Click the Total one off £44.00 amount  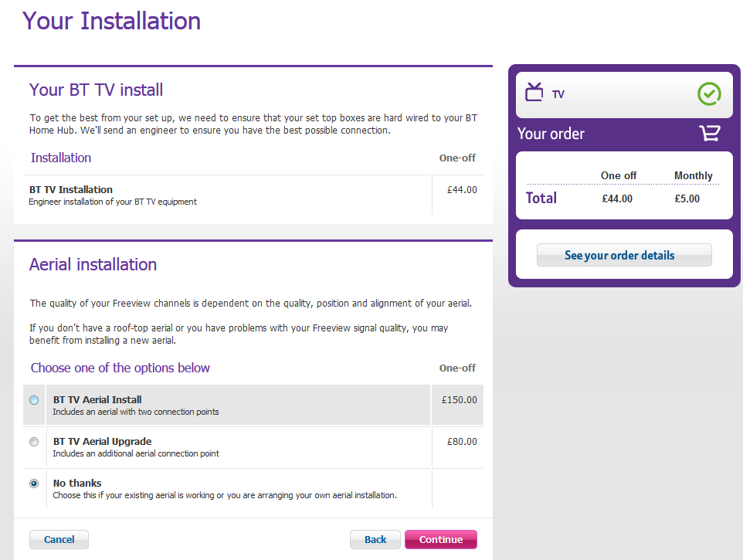617,199
